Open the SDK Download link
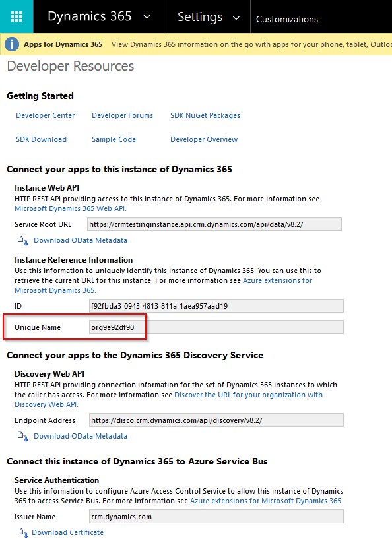 (41, 139)
